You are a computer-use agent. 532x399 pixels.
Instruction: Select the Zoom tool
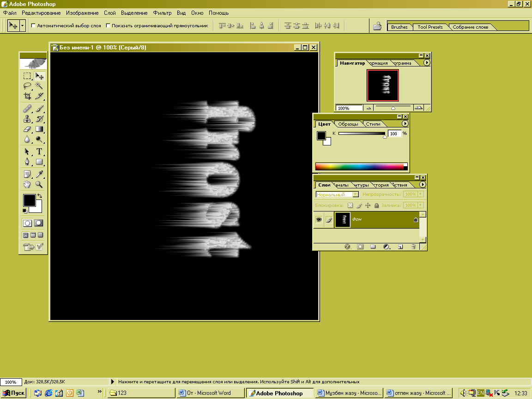tap(39, 185)
